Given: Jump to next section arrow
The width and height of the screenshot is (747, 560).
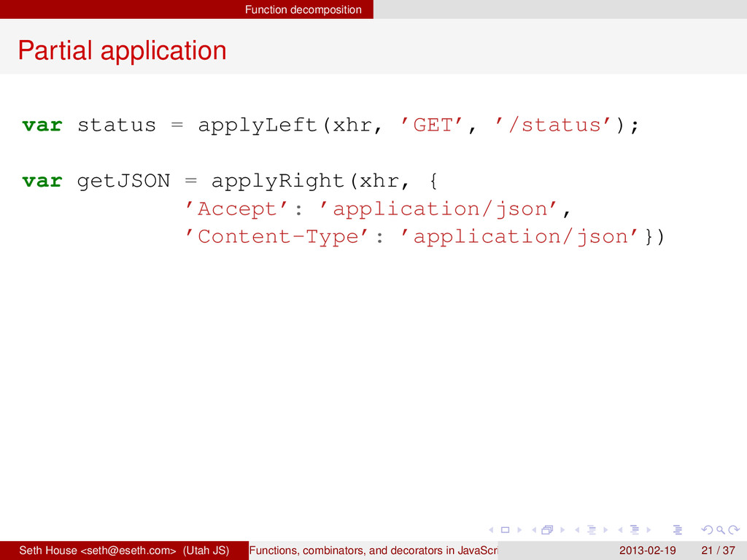Looking at the screenshot, I should [649, 529].
